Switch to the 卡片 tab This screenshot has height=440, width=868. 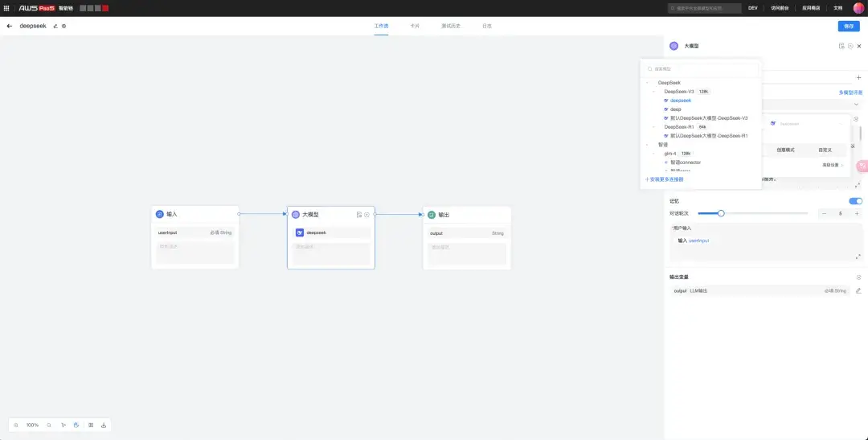point(415,26)
